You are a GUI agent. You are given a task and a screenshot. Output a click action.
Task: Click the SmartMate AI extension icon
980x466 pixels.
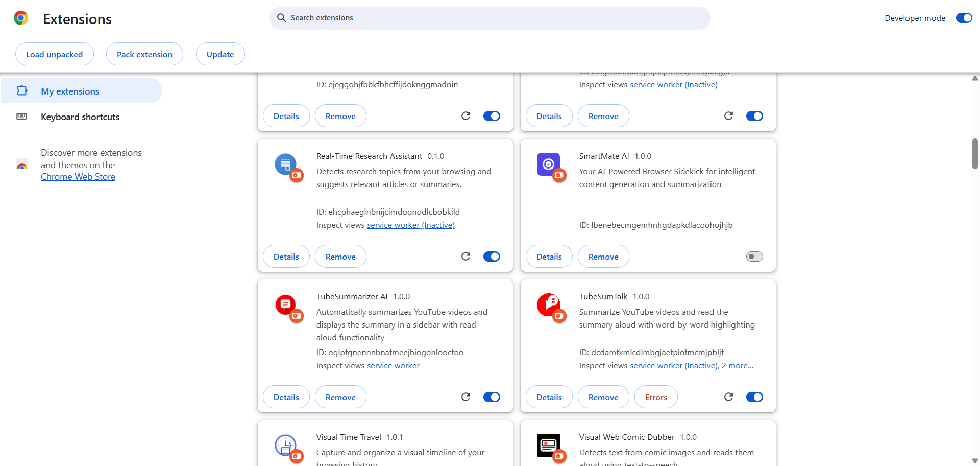pyautogui.click(x=549, y=165)
